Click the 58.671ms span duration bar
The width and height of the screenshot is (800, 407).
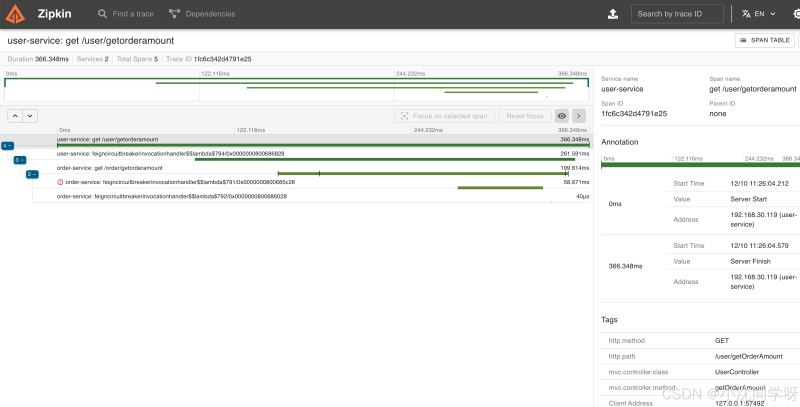coord(500,188)
